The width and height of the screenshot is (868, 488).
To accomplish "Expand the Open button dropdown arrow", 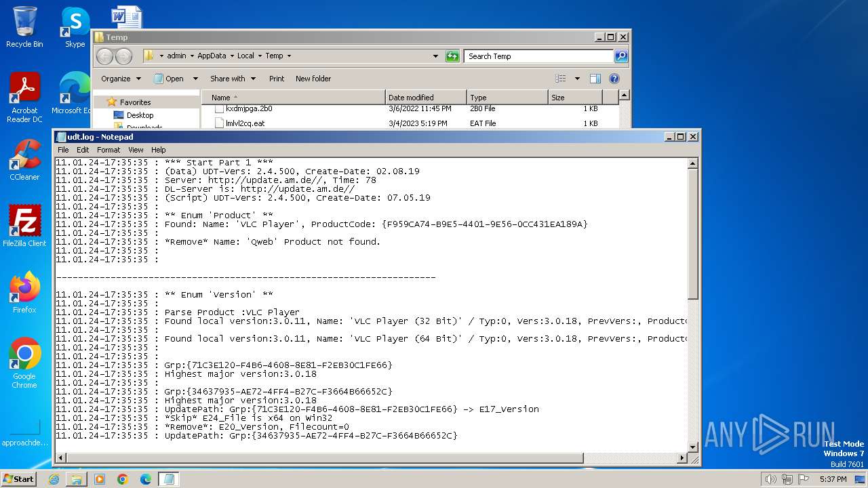I will pos(195,79).
